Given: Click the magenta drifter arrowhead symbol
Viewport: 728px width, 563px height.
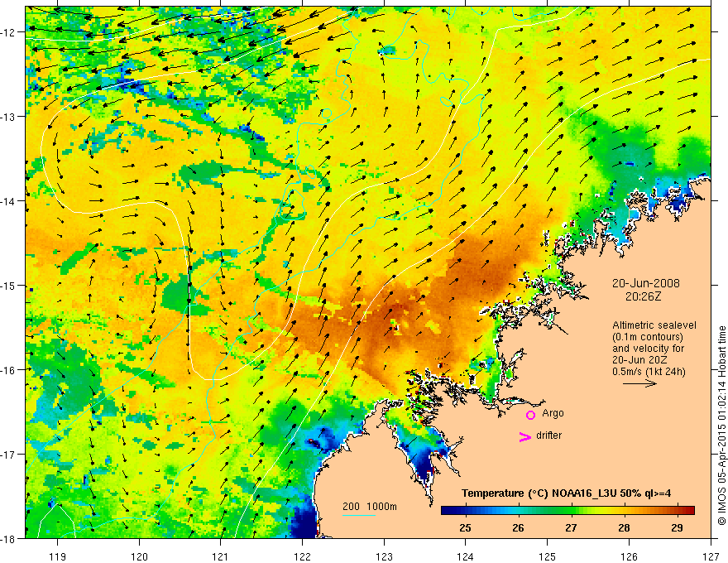Looking at the screenshot, I should pyautogui.click(x=524, y=437).
